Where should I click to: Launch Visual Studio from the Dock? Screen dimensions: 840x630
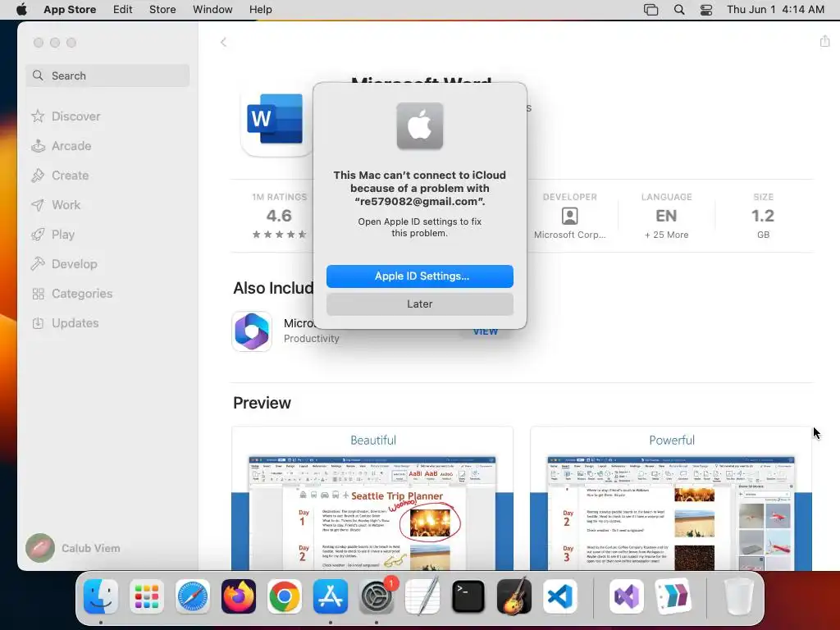[x=626, y=596]
